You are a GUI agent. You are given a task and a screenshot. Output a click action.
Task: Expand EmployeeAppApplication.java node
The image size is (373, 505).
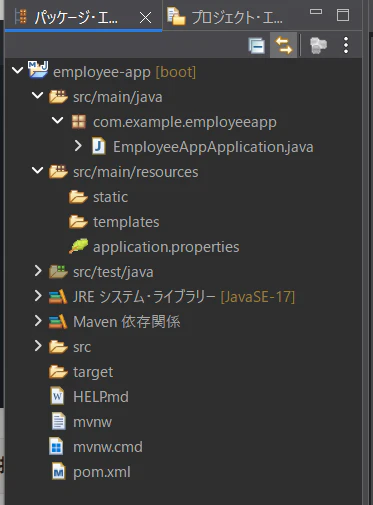click(x=78, y=146)
